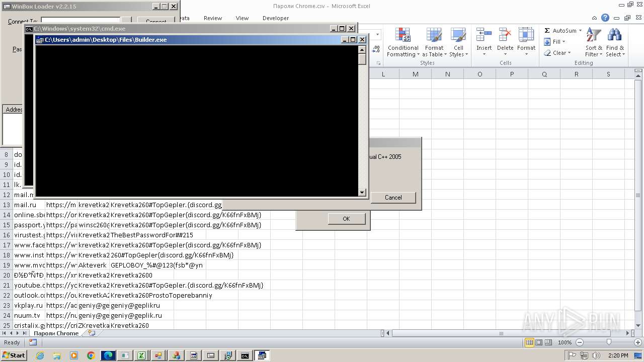The width and height of the screenshot is (644, 362).
Task: Click the macro record icon in status bar
Action: [x=33, y=342]
